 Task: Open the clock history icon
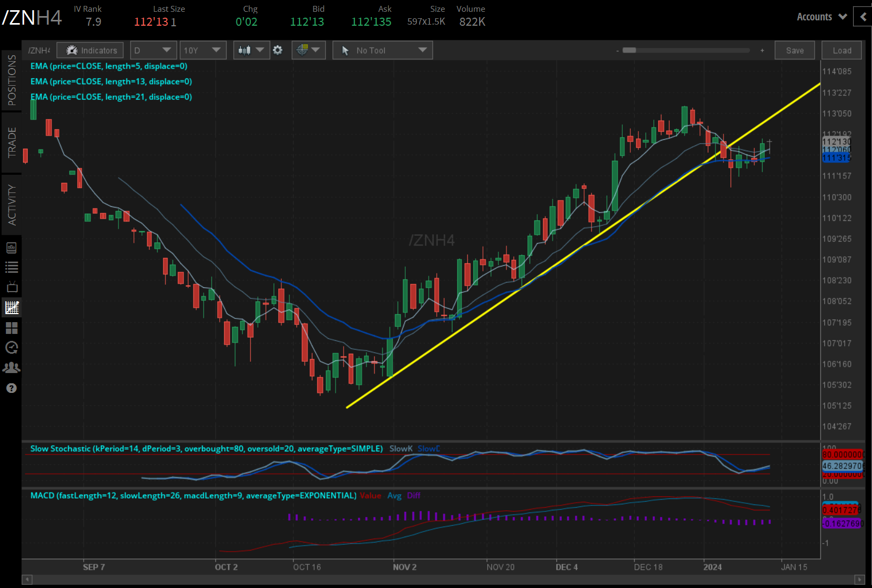click(11, 347)
